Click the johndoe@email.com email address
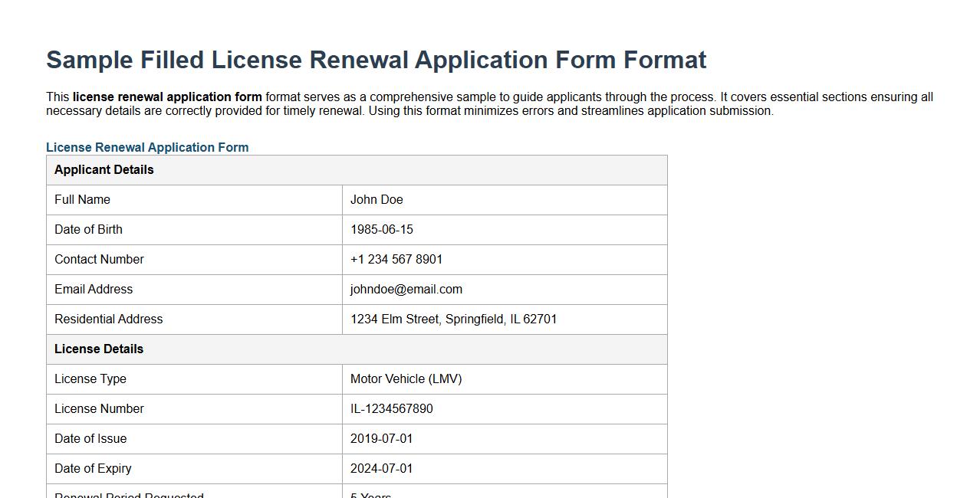 (x=406, y=289)
